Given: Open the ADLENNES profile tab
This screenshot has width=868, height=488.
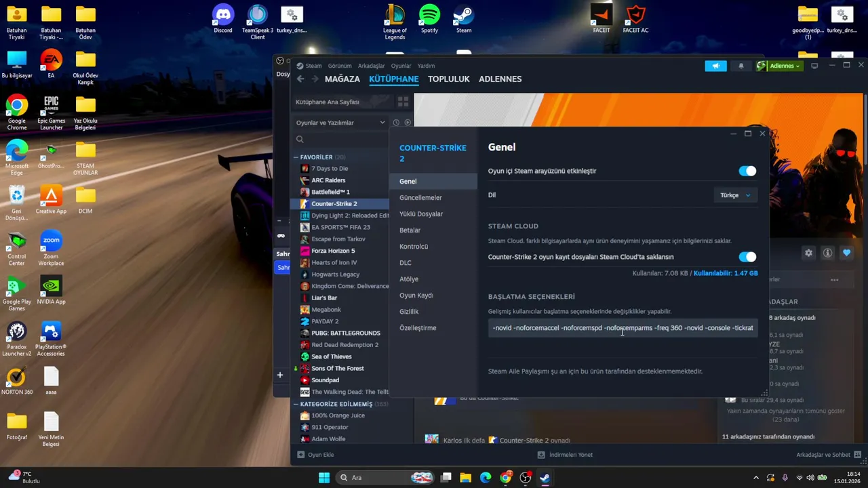Looking at the screenshot, I should tap(500, 79).
